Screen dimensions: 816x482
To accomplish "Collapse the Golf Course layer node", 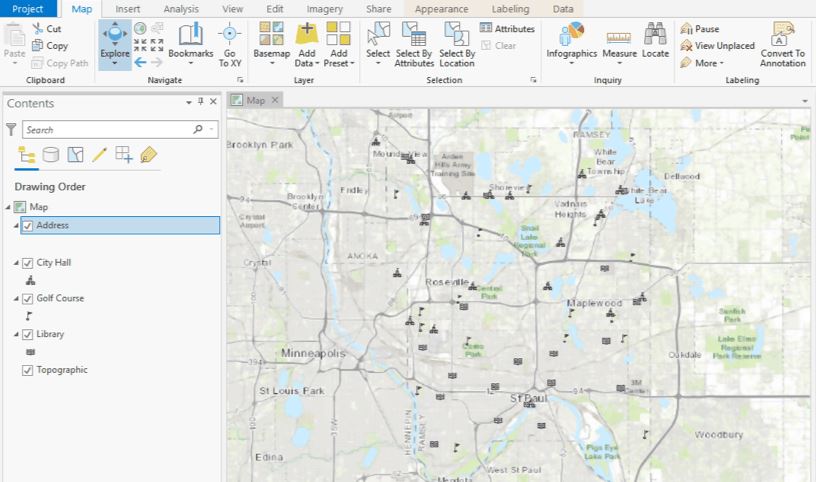I will click(16, 299).
